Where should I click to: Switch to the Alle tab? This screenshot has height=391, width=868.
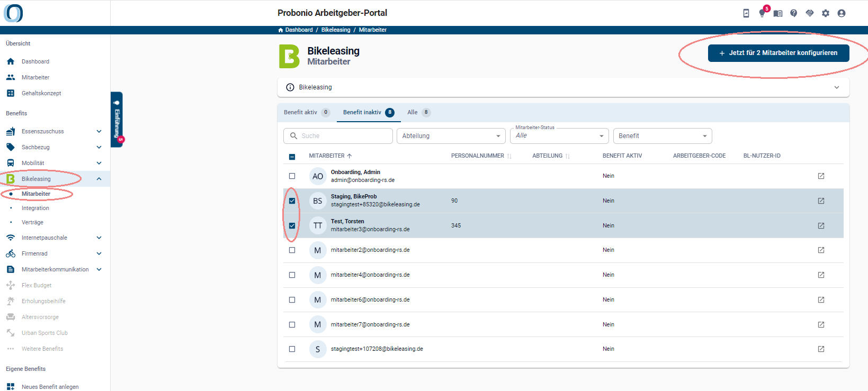point(418,112)
